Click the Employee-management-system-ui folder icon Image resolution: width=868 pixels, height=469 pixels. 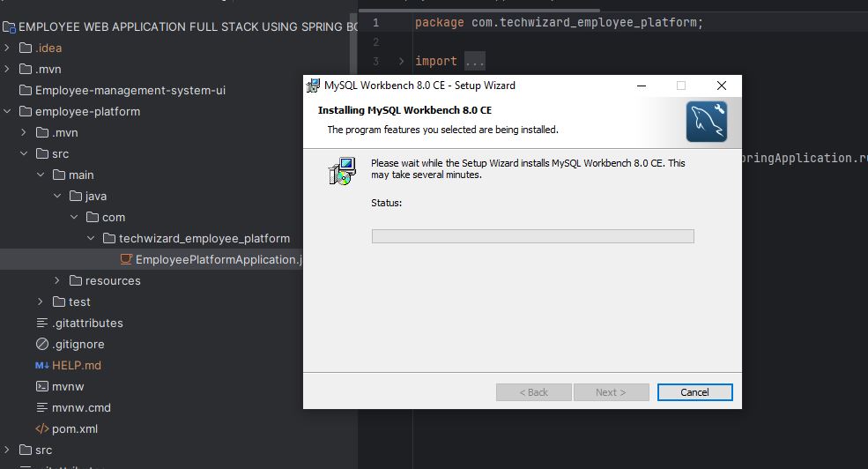(x=25, y=90)
